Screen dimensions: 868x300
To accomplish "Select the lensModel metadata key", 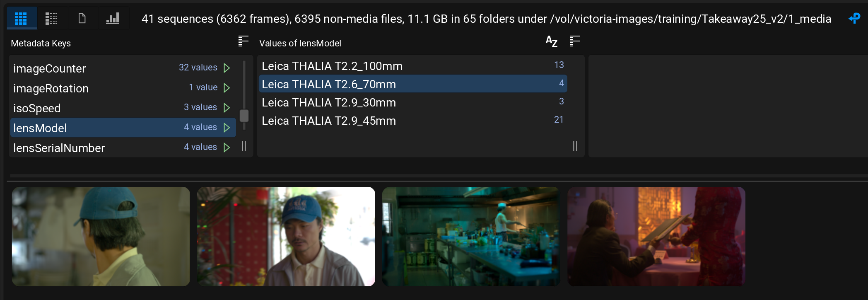I will pos(40,128).
